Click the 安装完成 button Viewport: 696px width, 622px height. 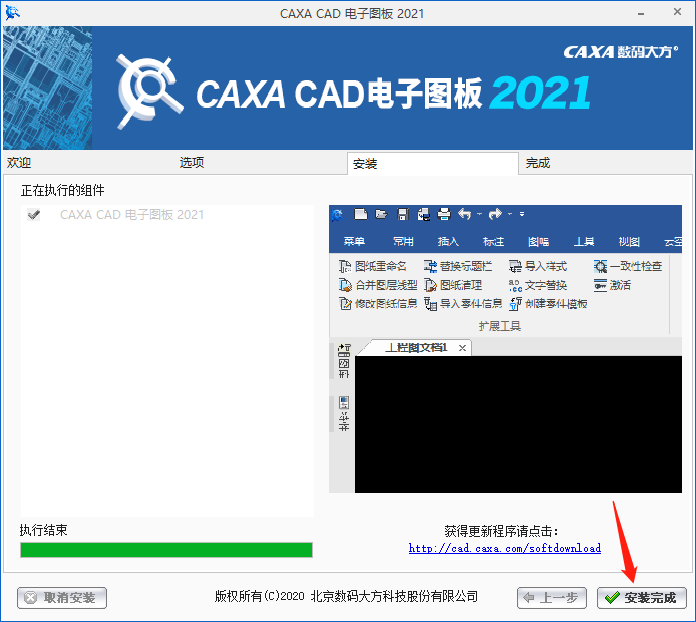pos(641,598)
